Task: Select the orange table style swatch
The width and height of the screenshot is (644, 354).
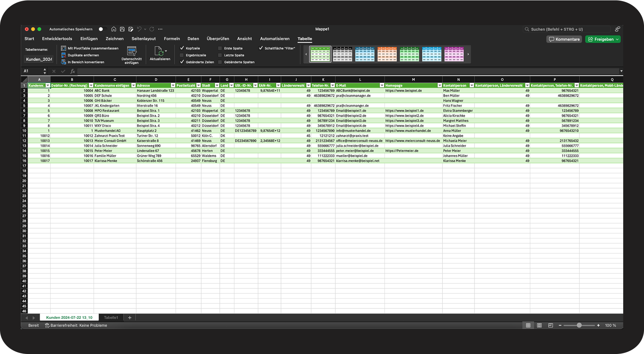Action: click(387, 54)
